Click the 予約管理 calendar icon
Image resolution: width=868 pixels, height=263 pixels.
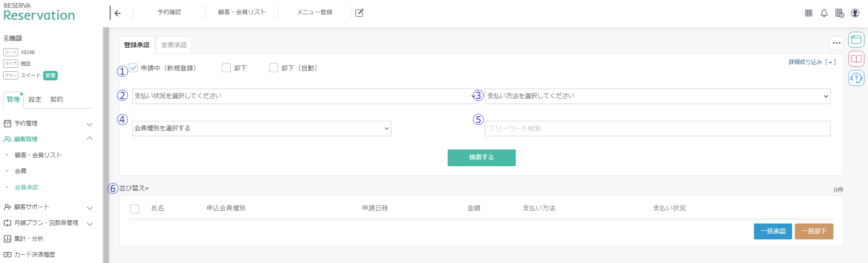tap(7, 124)
